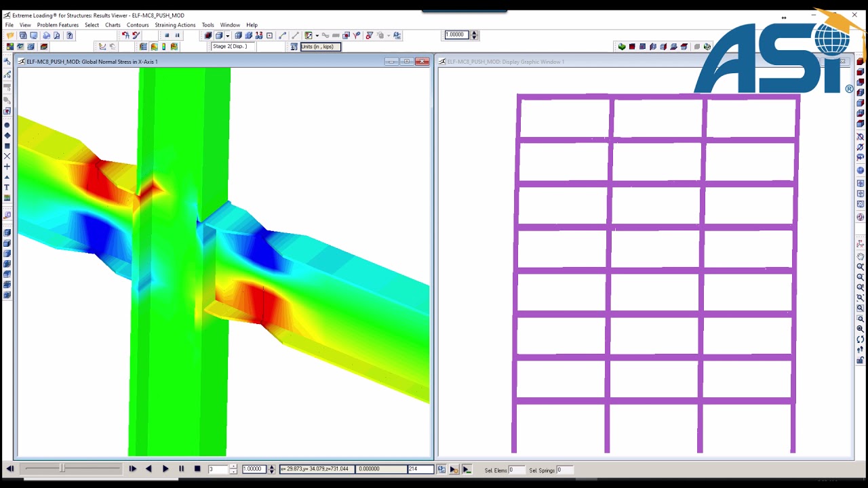Click the undo arrow icon

[125, 35]
